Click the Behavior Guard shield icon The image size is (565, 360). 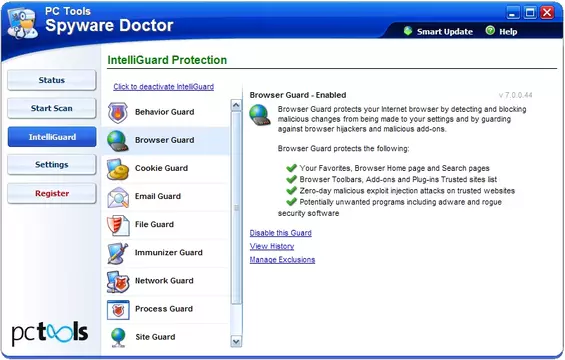pyautogui.click(x=118, y=112)
